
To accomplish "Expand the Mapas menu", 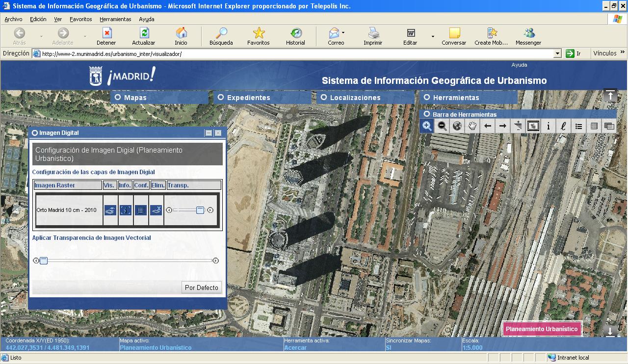I will tap(118, 98).
